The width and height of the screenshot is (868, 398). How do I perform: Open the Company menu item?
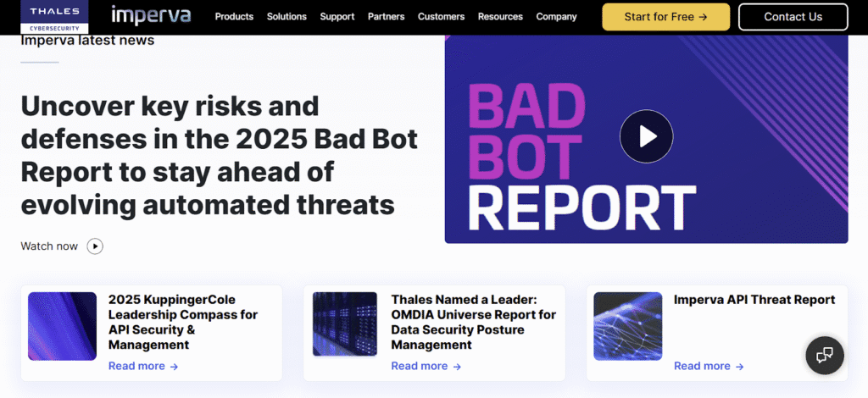point(556,17)
